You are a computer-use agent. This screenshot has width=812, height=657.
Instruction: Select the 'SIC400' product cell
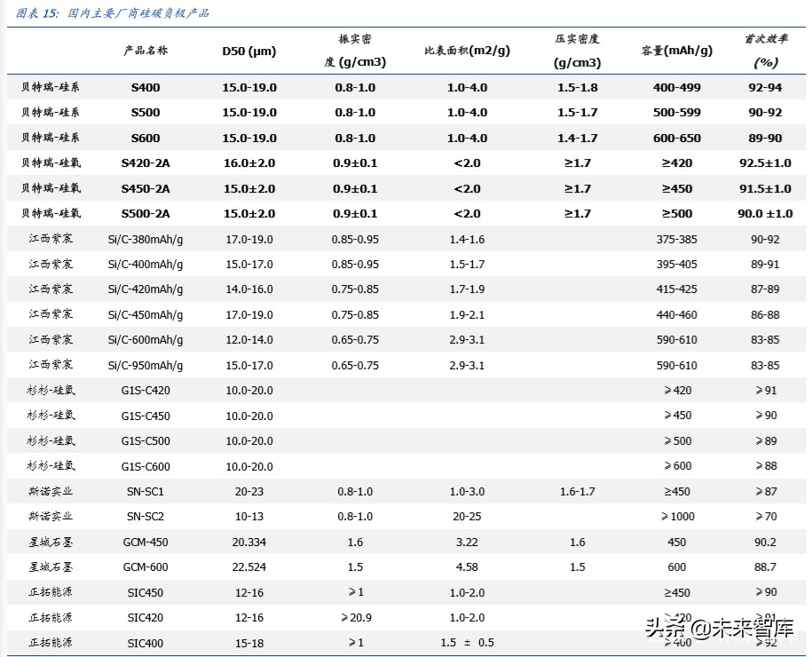point(146,643)
